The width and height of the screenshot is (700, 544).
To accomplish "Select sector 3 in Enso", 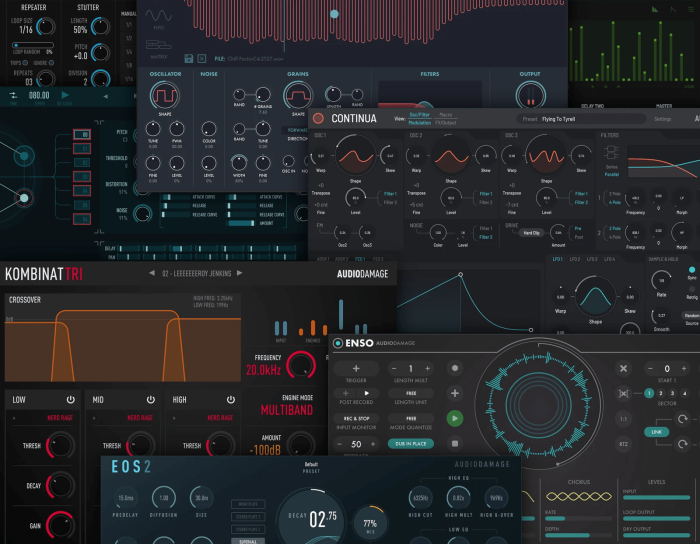I will pyautogui.click(x=672, y=393).
